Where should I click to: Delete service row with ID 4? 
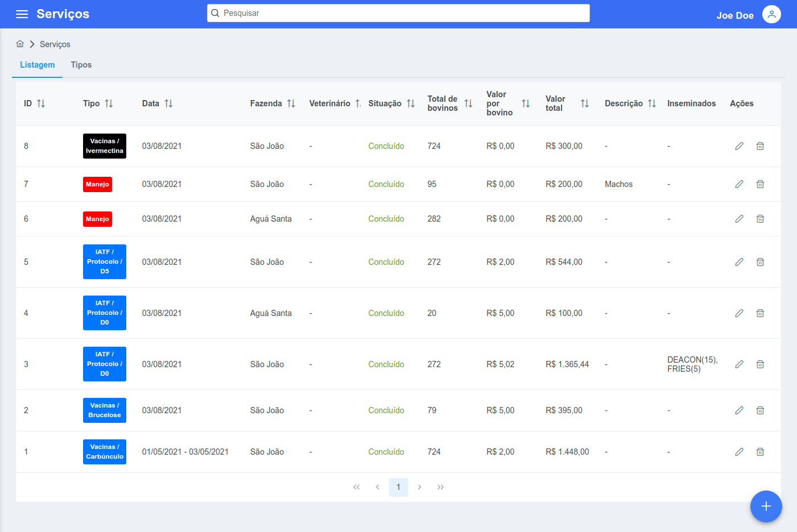(x=760, y=313)
